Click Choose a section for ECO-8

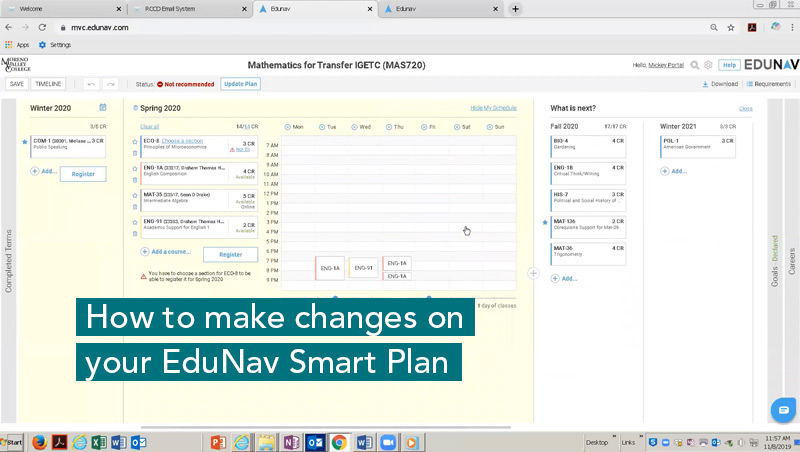(182, 141)
